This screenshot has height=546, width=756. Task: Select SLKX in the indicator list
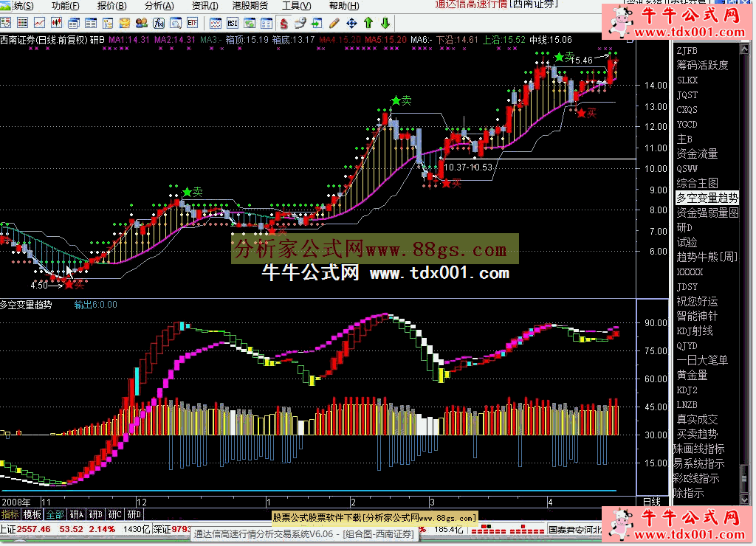(x=687, y=80)
